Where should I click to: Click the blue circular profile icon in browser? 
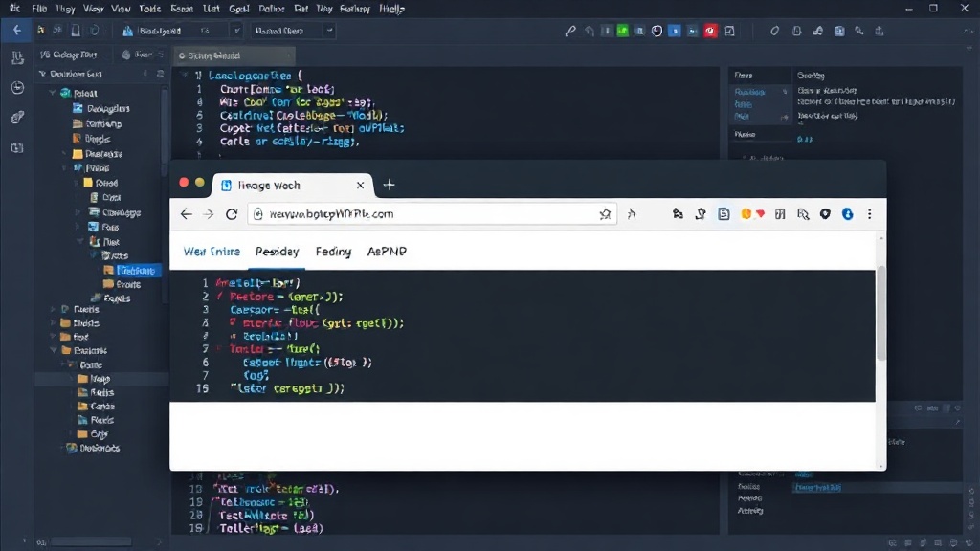[848, 213]
